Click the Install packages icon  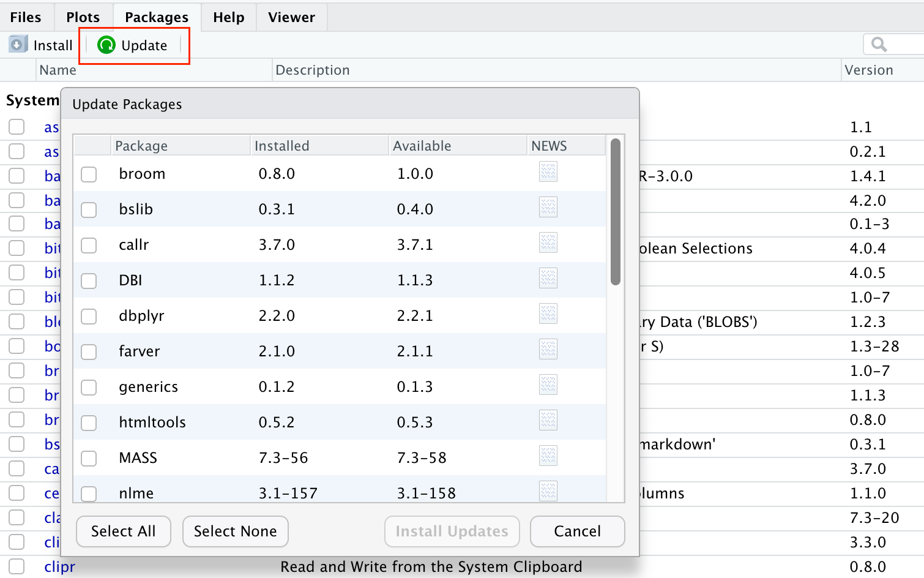tap(18, 44)
